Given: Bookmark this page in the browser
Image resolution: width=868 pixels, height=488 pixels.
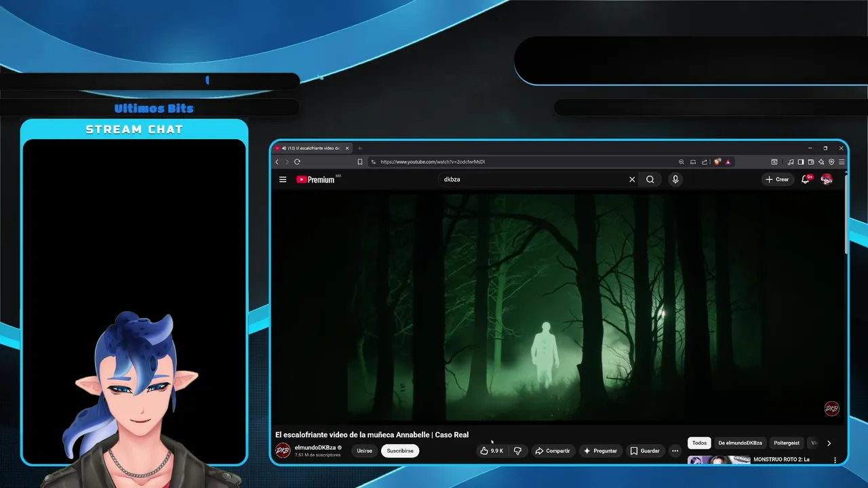Looking at the screenshot, I should (x=360, y=162).
